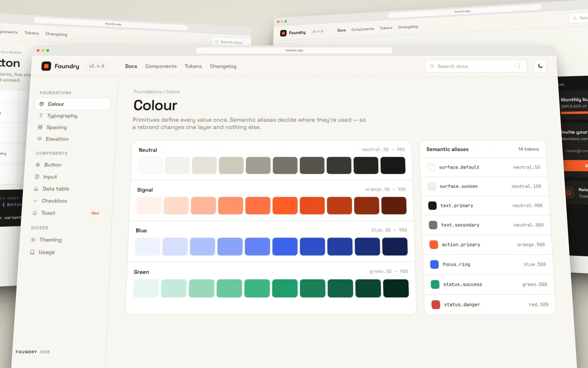
Task: Focus the Search docs field in the front window
Action: tap(476, 66)
